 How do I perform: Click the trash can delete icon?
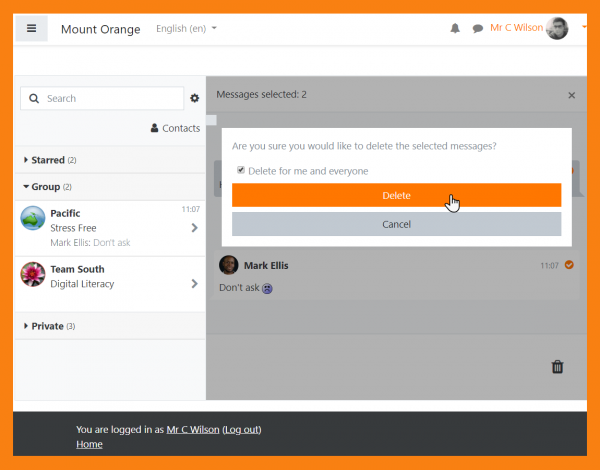pyautogui.click(x=558, y=367)
